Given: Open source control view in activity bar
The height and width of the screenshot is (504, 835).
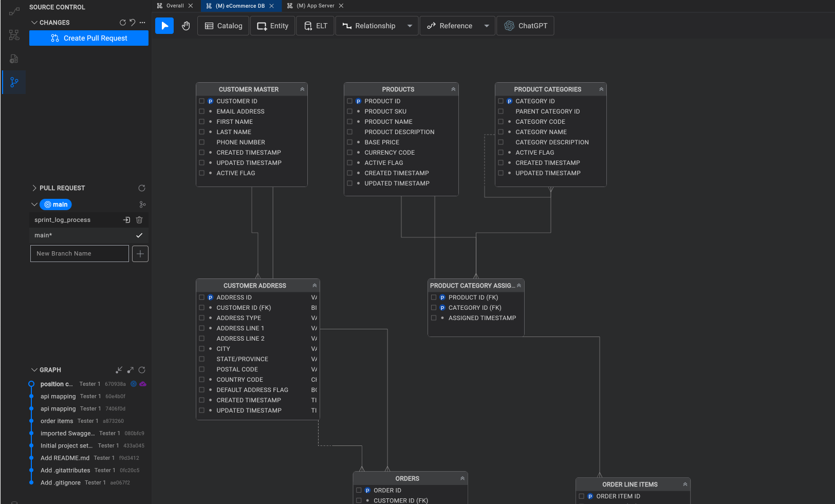Looking at the screenshot, I should pos(14,82).
